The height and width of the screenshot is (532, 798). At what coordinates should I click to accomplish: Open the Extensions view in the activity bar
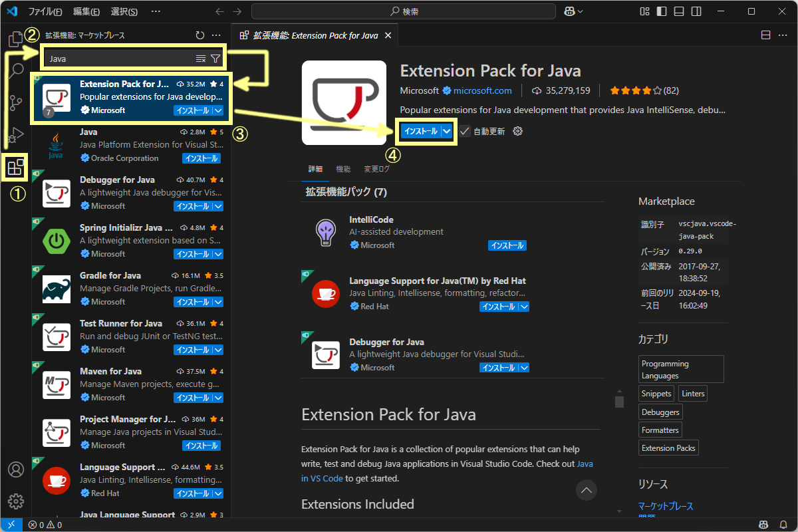pyautogui.click(x=15, y=167)
